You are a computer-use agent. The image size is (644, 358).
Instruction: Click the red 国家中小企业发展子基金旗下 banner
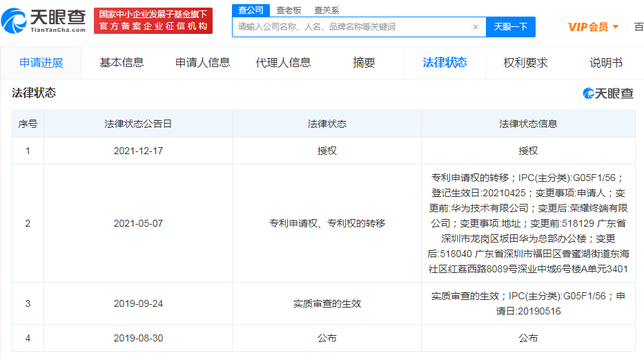[153, 21]
